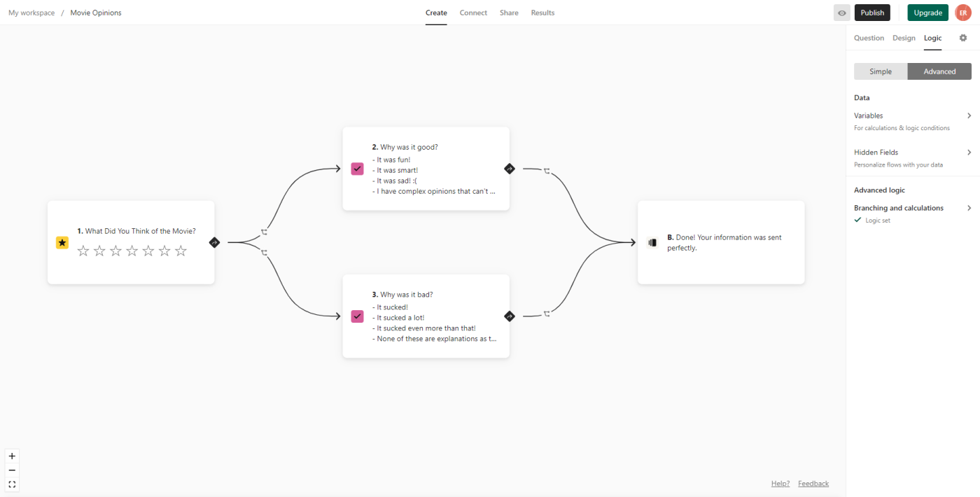Click the last star in question 1's rating

pos(181,251)
